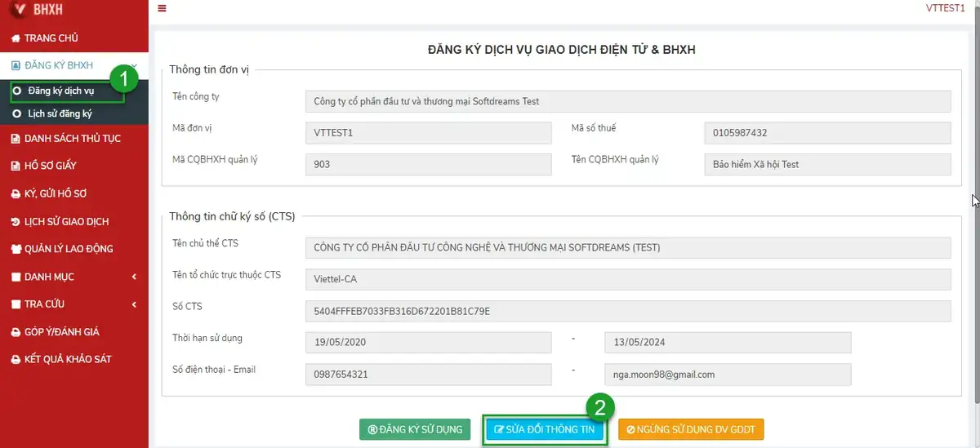Click Thông tin chữ ký số (CTS) label
The image size is (980, 448).
(232, 216)
